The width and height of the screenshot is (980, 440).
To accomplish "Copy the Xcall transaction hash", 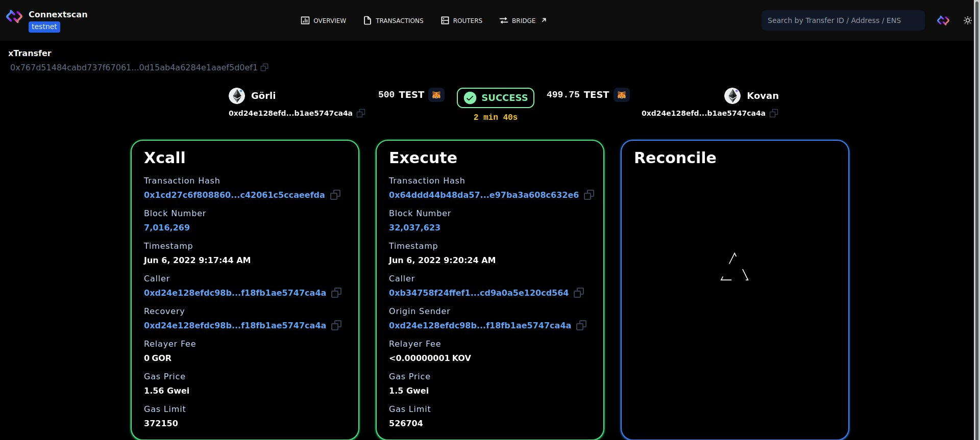I will pos(335,195).
